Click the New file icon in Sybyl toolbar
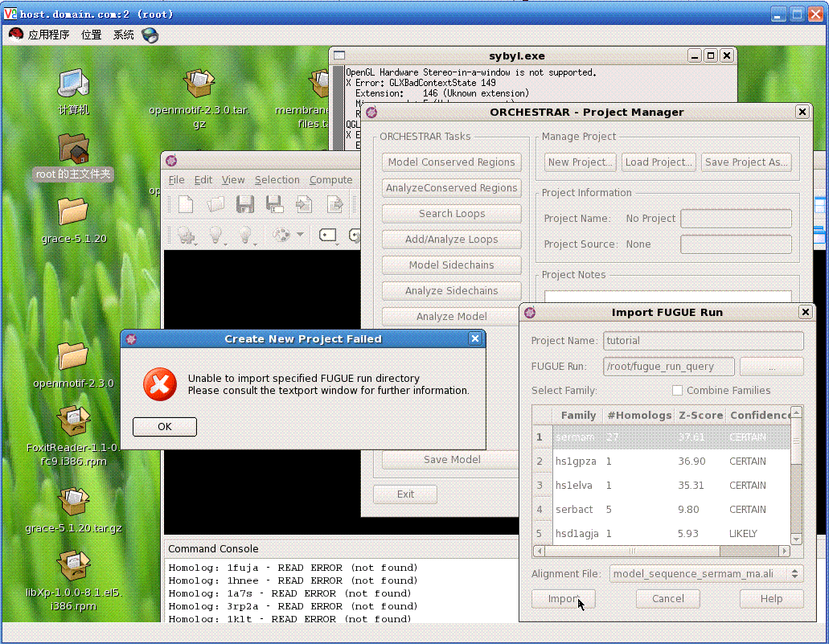829x644 pixels. click(186, 205)
